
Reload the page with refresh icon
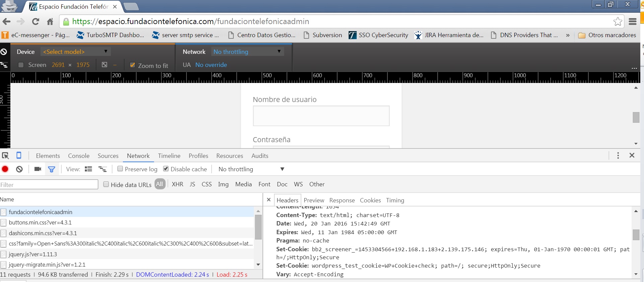pyautogui.click(x=35, y=22)
